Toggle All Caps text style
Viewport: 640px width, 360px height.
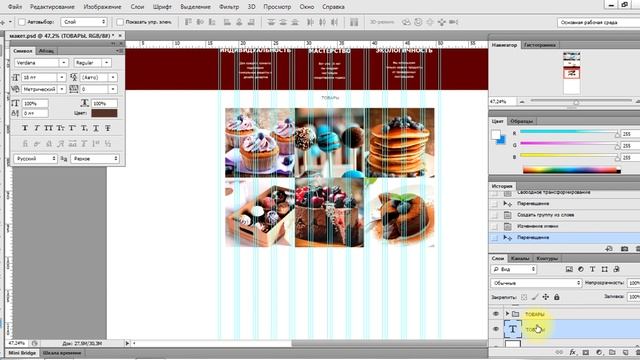click(49, 128)
